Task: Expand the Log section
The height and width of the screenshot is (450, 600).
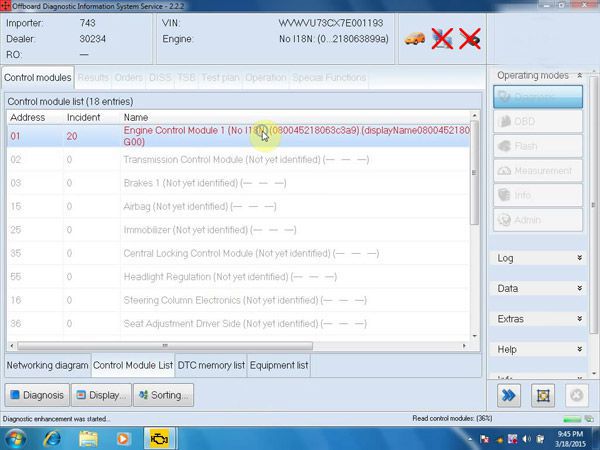Action: point(538,258)
